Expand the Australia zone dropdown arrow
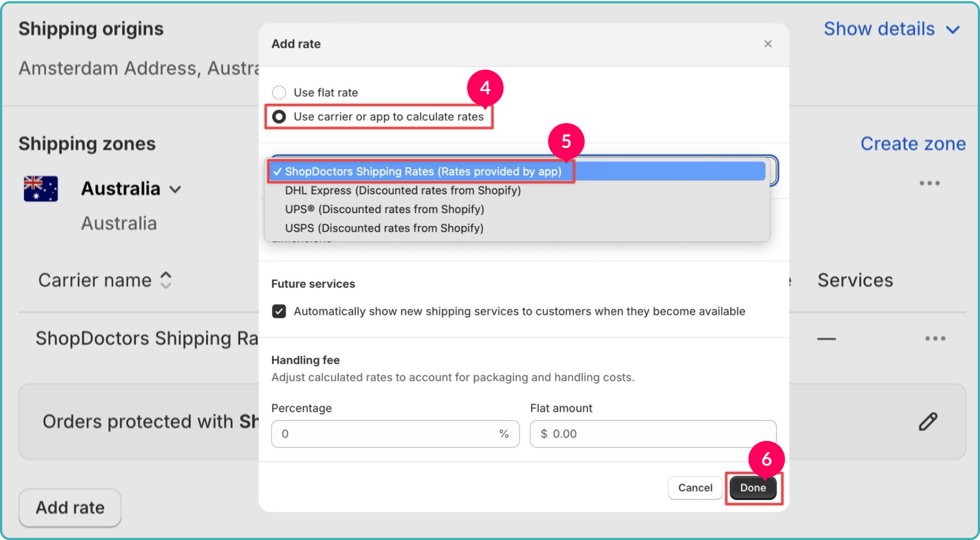 tap(175, 190)
